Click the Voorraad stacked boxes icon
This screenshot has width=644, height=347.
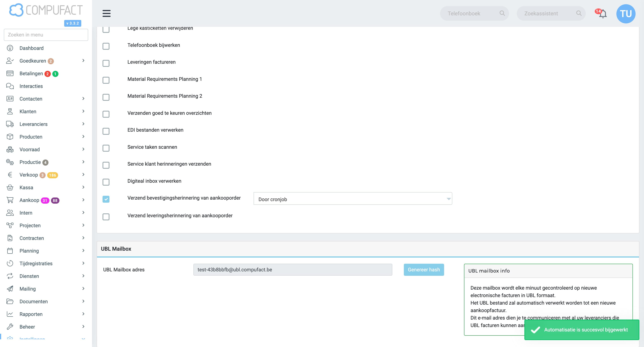10,150
